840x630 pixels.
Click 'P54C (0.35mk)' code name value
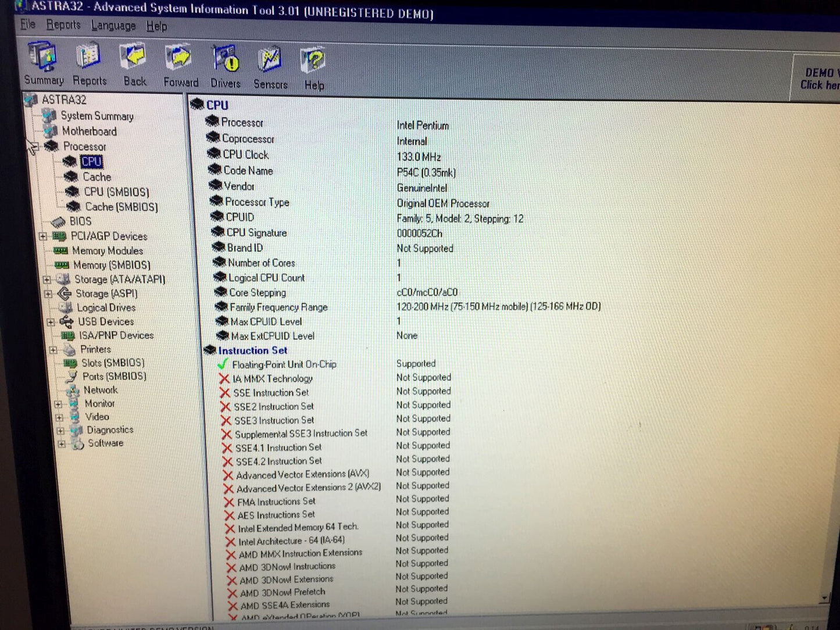tap(426, 173)
